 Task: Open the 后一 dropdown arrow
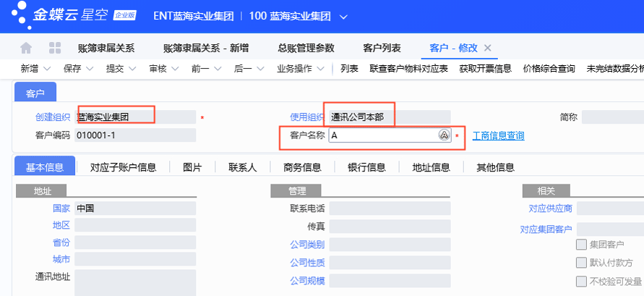click(260, 69)
